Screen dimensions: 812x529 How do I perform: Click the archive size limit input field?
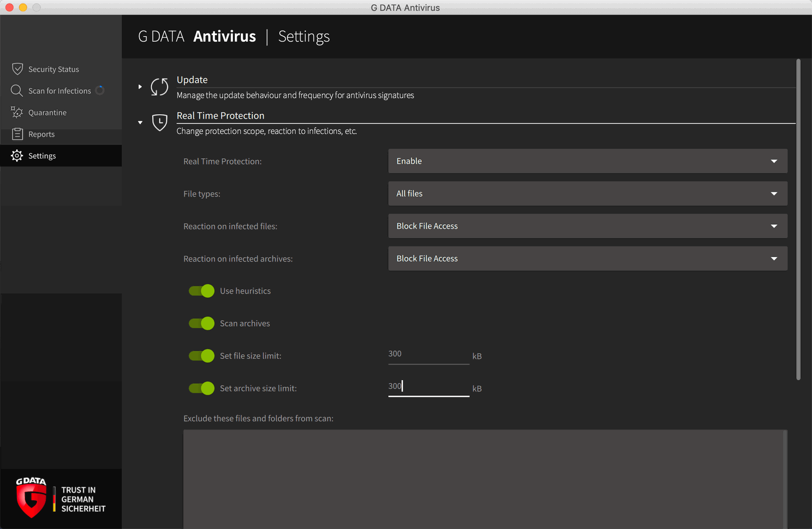point(429,387)
